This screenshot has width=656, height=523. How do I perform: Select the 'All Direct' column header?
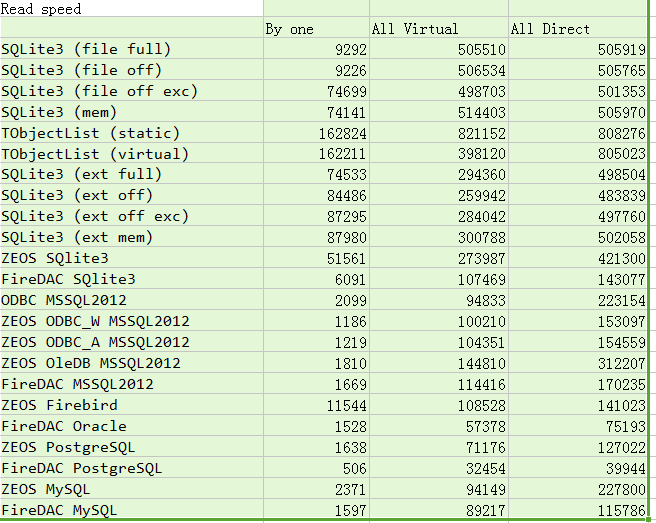pyautogui.click(x=578, y=28)
